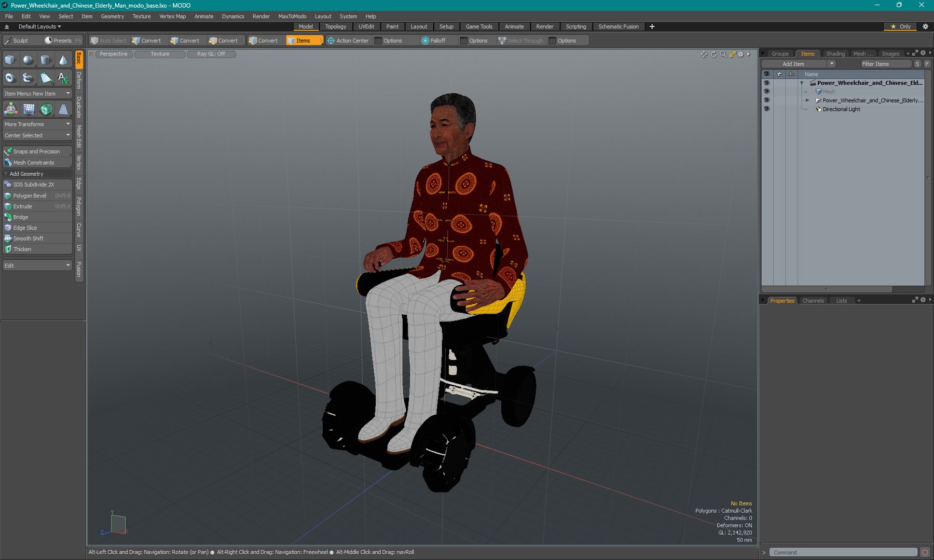934x560 pixels.
Task: Select the Torus primitive tool
Action: [10, 78]
